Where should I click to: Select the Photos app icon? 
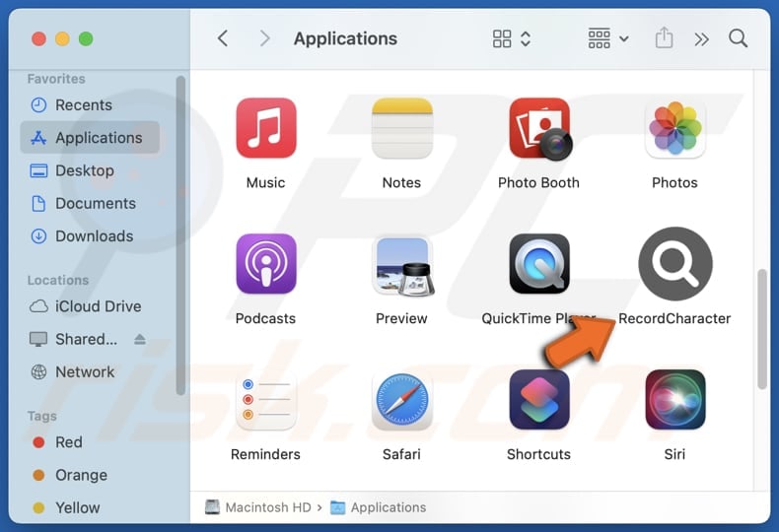coord(674,128)
